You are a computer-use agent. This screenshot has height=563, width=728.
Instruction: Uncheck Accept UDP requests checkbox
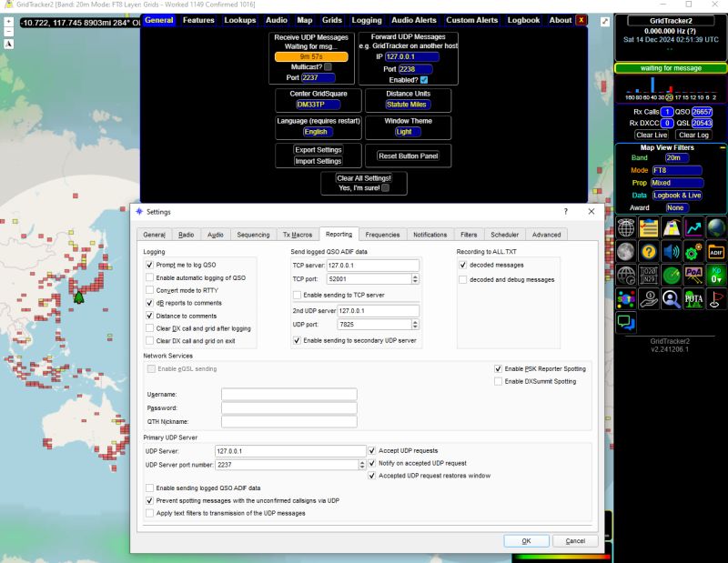(372, 451)
